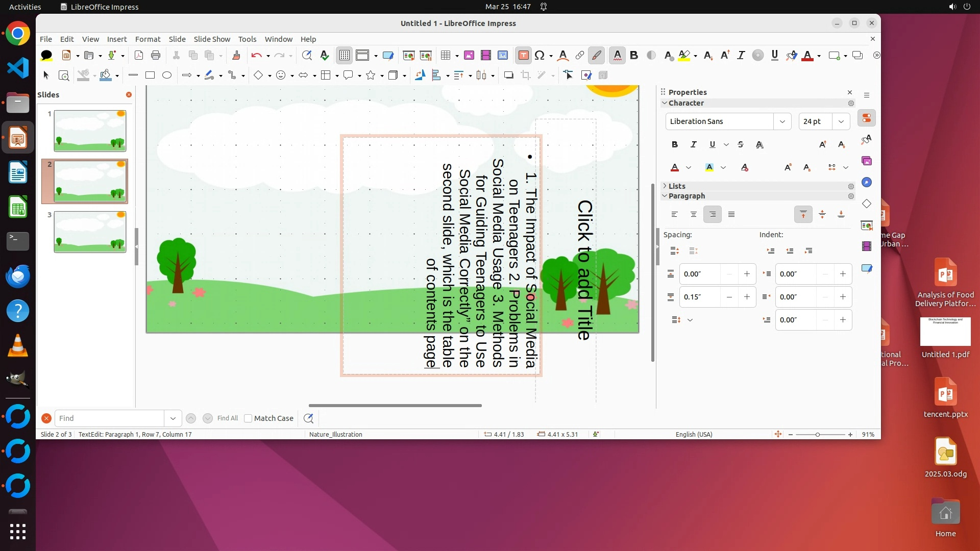
Task: Increase above paragraph spacing with plus button
Action: coord(747,274)
